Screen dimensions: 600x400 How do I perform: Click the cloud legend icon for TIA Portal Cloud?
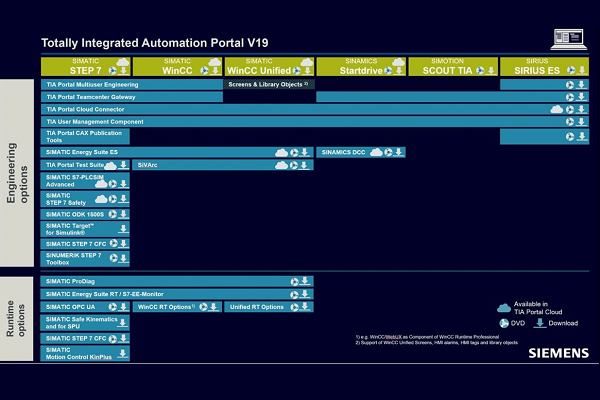(504, 308)
